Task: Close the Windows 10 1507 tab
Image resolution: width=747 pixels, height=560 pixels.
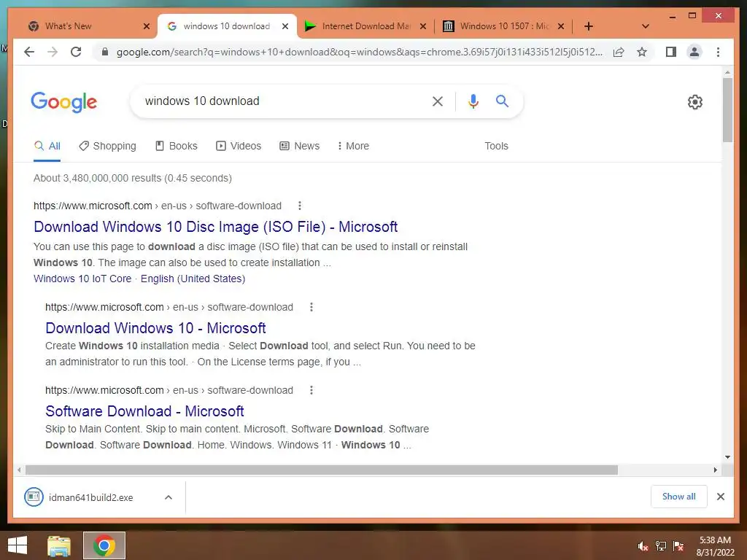Action: point(561,26)
